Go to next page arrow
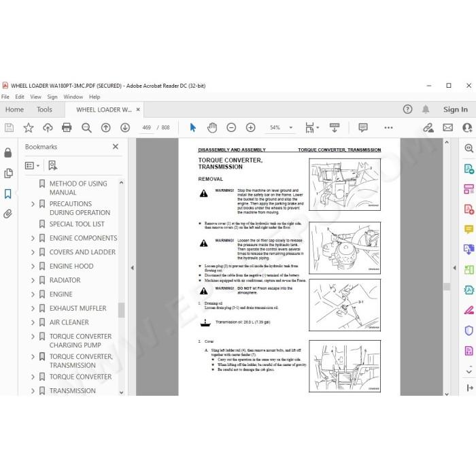Screen dimensions: 476x476 point(125,128)
